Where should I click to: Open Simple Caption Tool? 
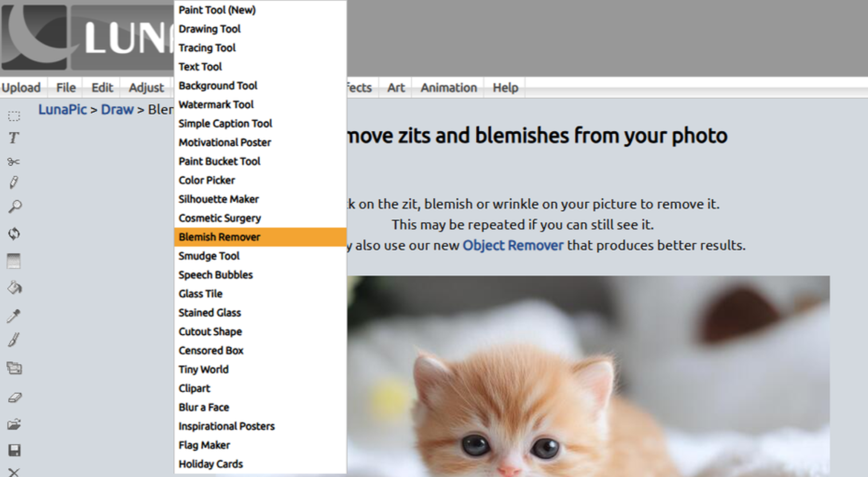coord(260,123)
